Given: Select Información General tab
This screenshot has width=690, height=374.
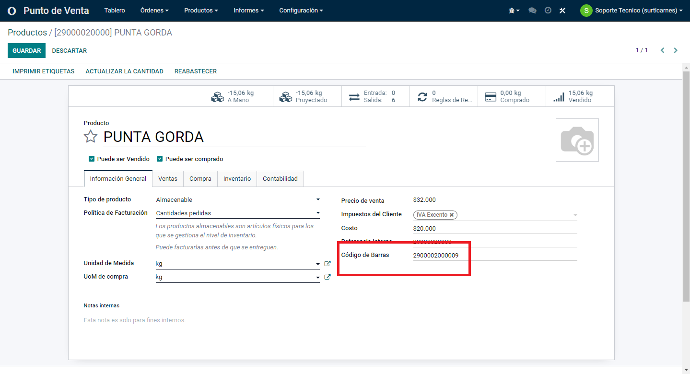Looking at the screenshot, I should [x=118, y=179].
